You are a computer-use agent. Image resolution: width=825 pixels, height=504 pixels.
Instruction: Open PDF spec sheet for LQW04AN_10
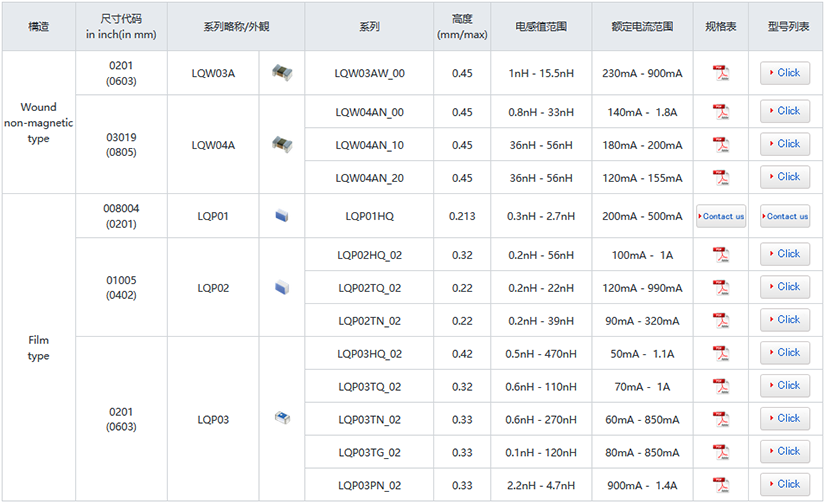(x=720, y=145)
